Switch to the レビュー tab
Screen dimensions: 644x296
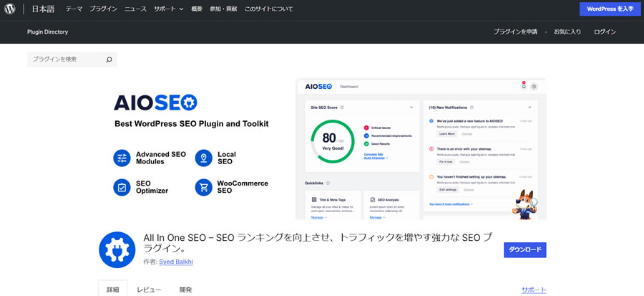(149, 290)
